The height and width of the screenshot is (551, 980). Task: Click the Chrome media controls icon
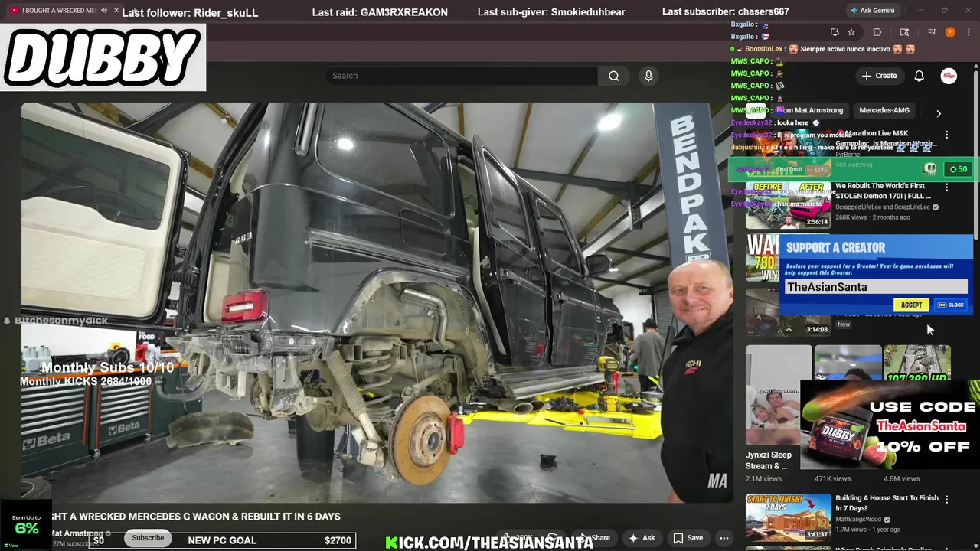pyautogui.click(x=932, y=32)
